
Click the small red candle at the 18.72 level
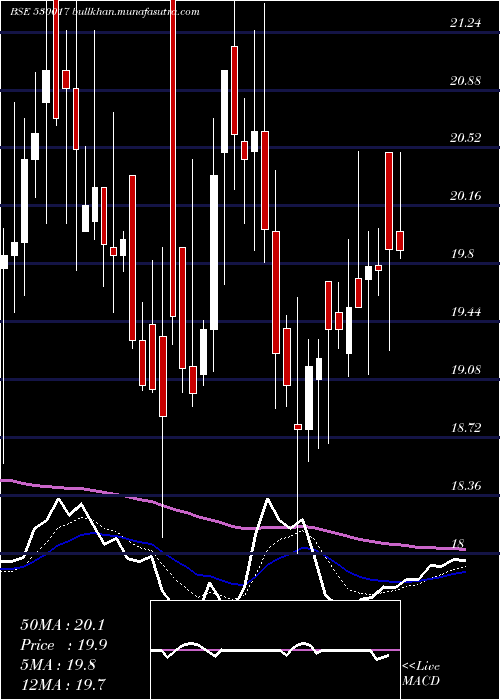tap(298, 427)
